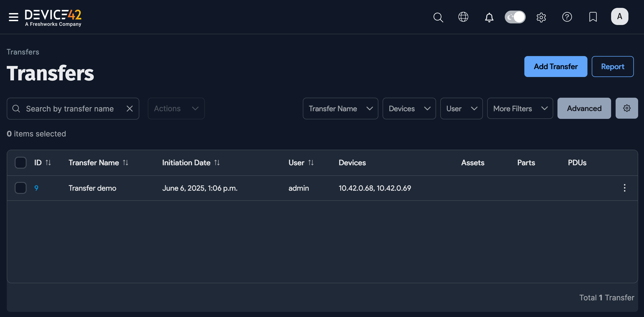The width and height of the screenshot is (644, 317).
Task: Sort by Initiation Date column
Action: [x=217, y=162]
